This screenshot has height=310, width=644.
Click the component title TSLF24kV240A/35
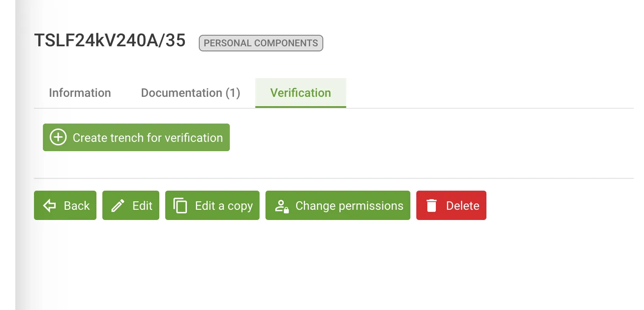110,40
